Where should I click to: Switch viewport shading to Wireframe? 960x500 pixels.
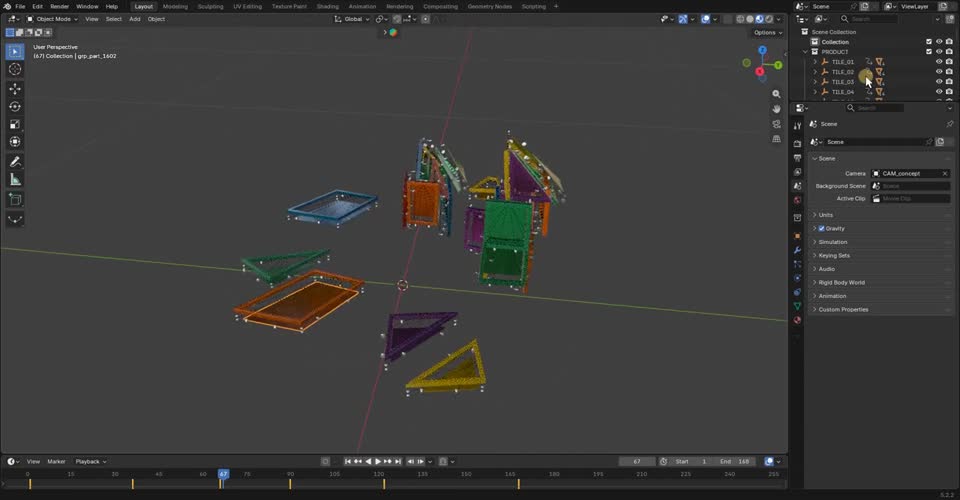(740, 19)
